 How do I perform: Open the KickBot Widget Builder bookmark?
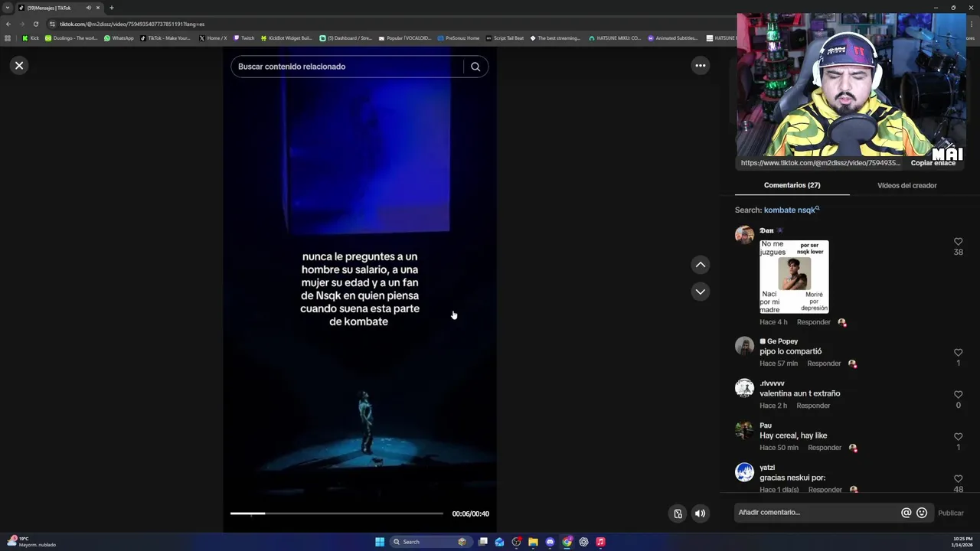(x=286, y=38)
